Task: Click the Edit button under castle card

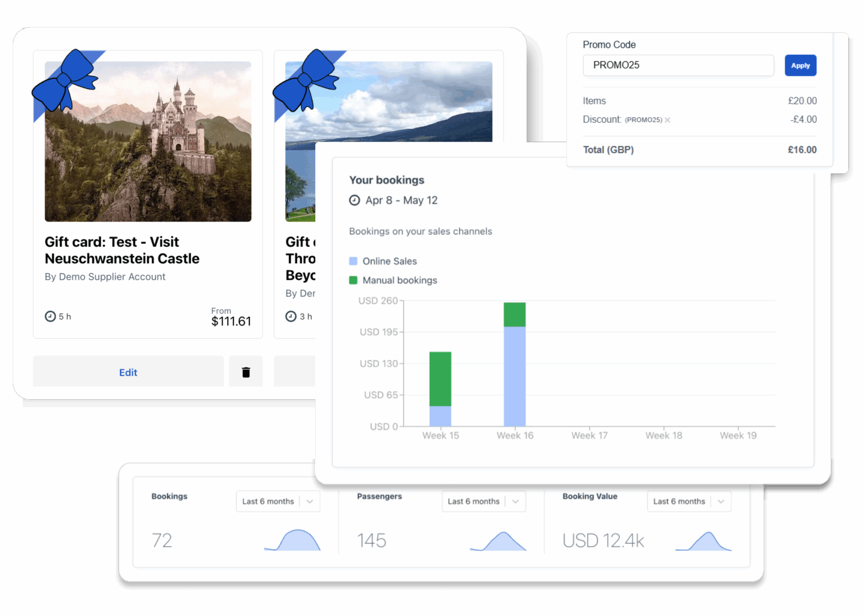Action: coord(128,372)
